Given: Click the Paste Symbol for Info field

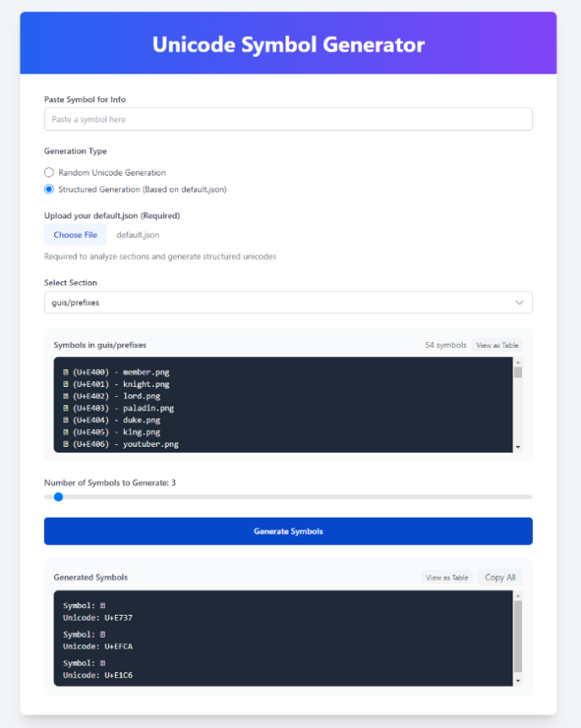Looking at the screenshot, I should pos(288,119).
